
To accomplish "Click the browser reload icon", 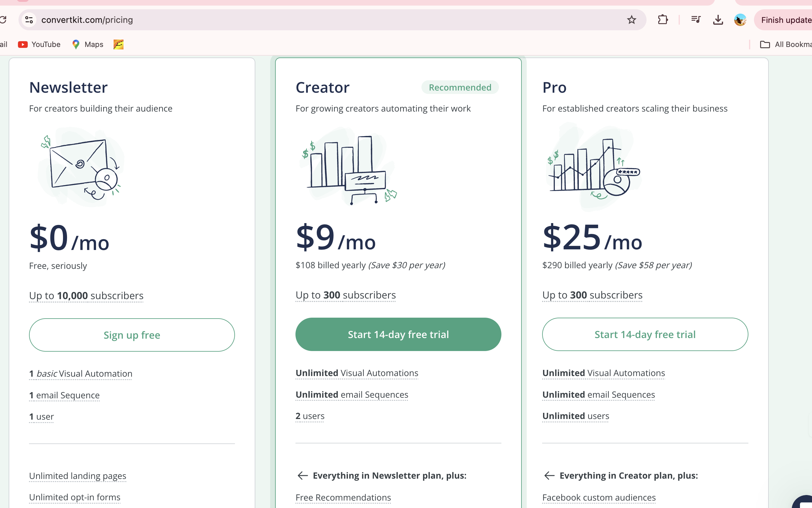I will click(x=3, y=20).
